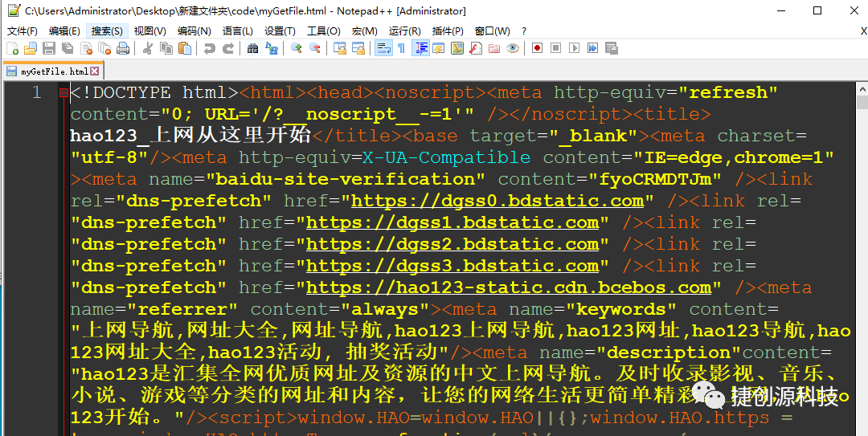Select the myGetFile.html tab
868x436 pixels.
[x=54, y=71]
